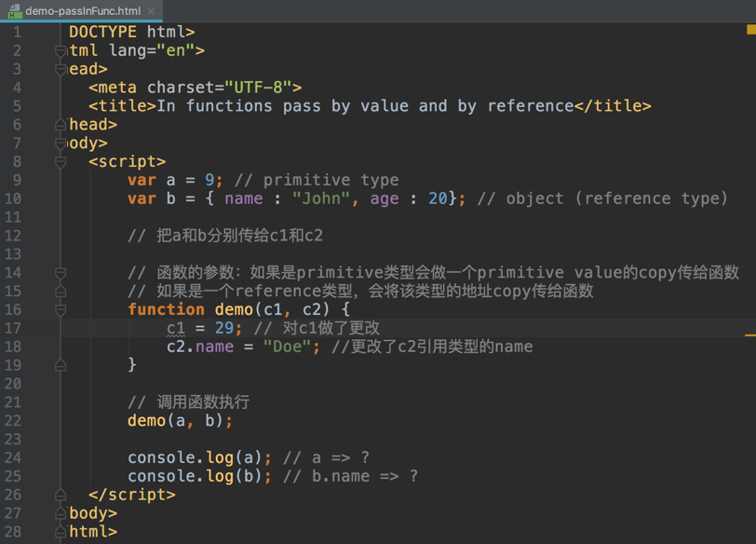
Task: Close the demo-passInFunc.html tab
Action: [152, 11]
